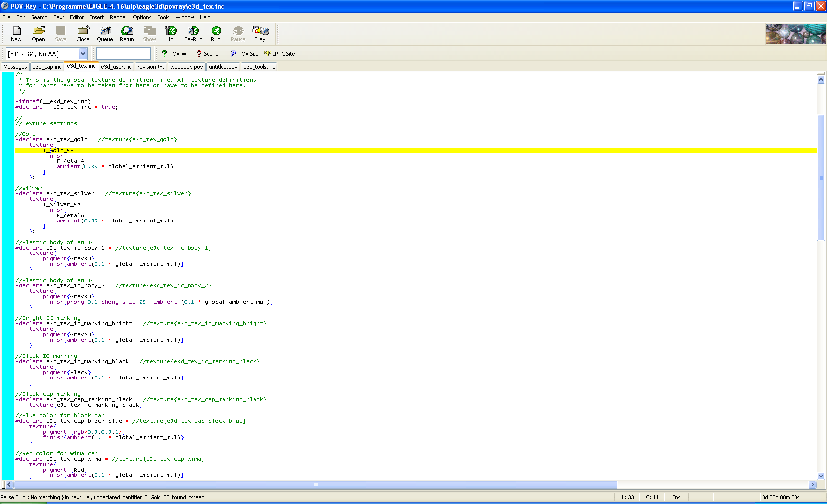Start rendering with Run icon

pos(216,34)
